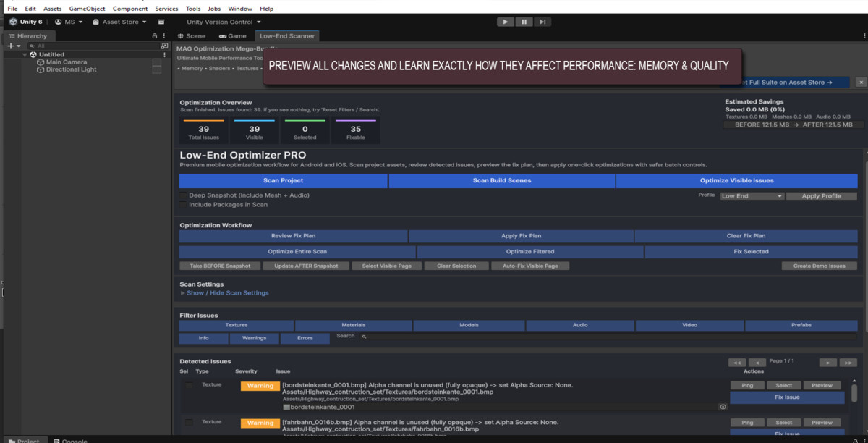Viewport: 868px width, 443px height.
Task: Click the Review Fix Plan button
Action: click(x=293, y=236)
